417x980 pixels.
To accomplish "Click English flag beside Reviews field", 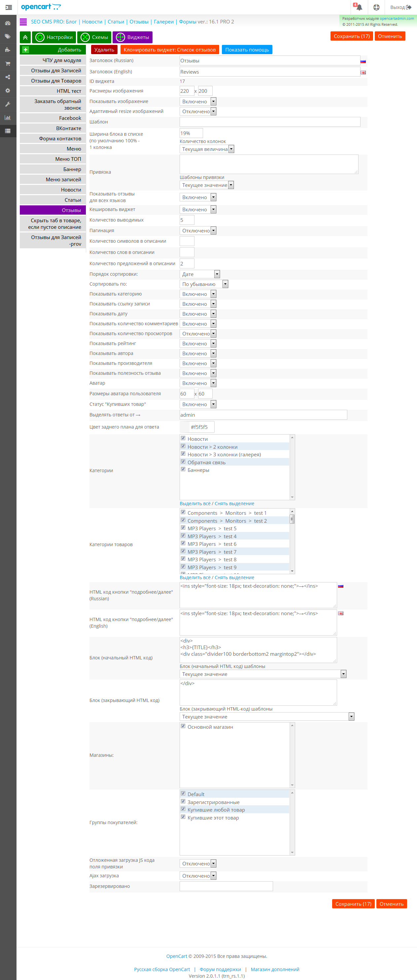I will (x=363, y=72).
